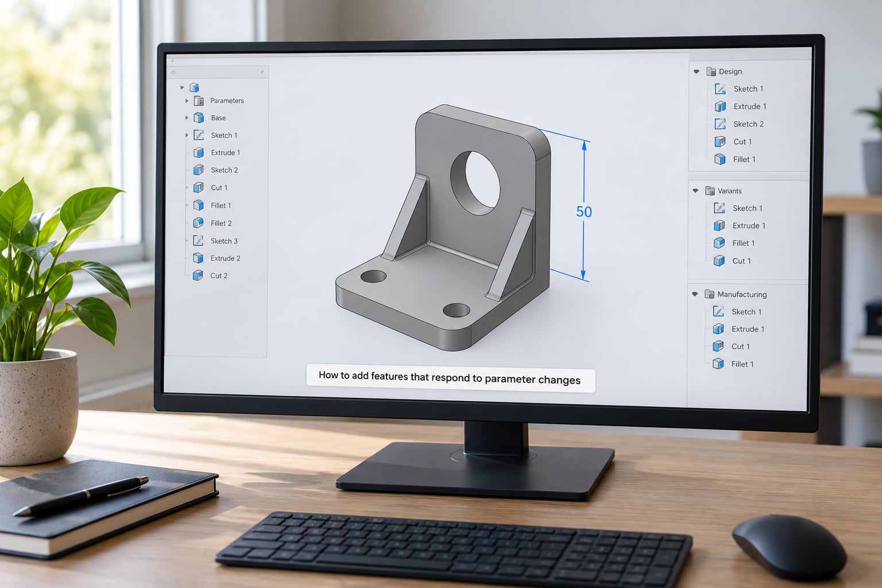Collapse the Manufacturing group

point(695,294)
